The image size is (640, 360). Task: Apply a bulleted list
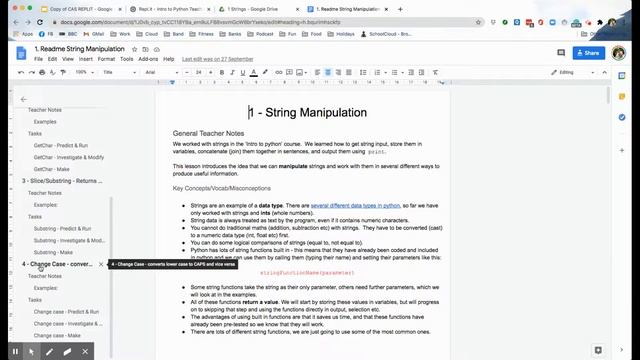click(394, 72)
